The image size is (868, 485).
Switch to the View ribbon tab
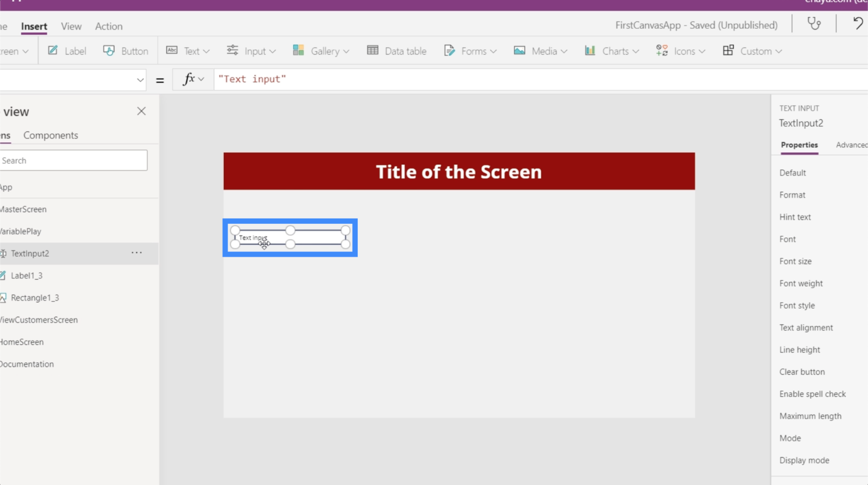[x=71, y=26]
